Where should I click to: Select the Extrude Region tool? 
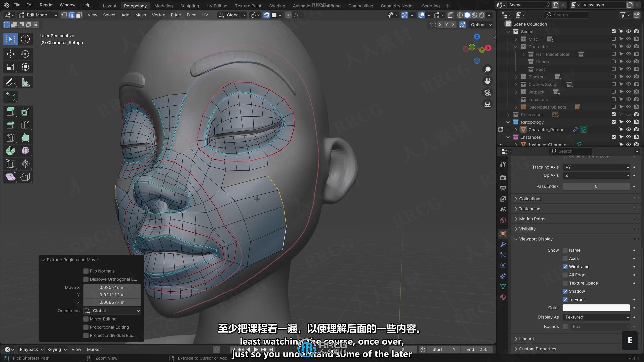(10, 112)
